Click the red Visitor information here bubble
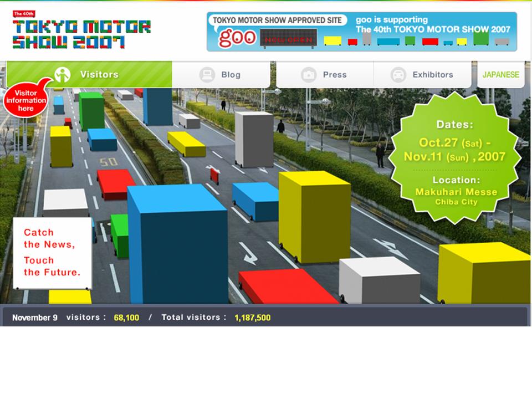 25,101
